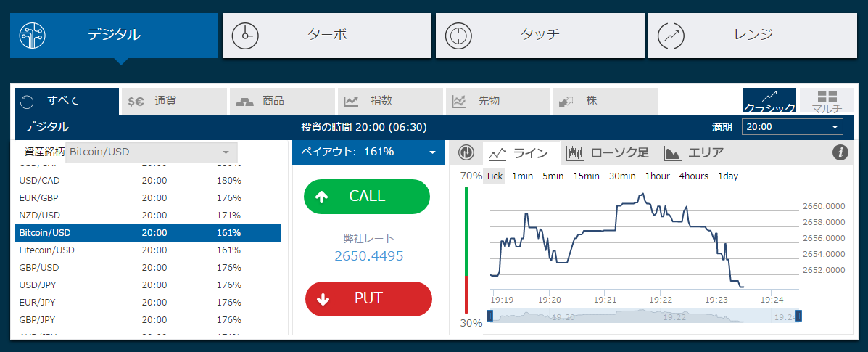Click the 2650.4495 rate value
868x352 pixels.
point(368,256)
